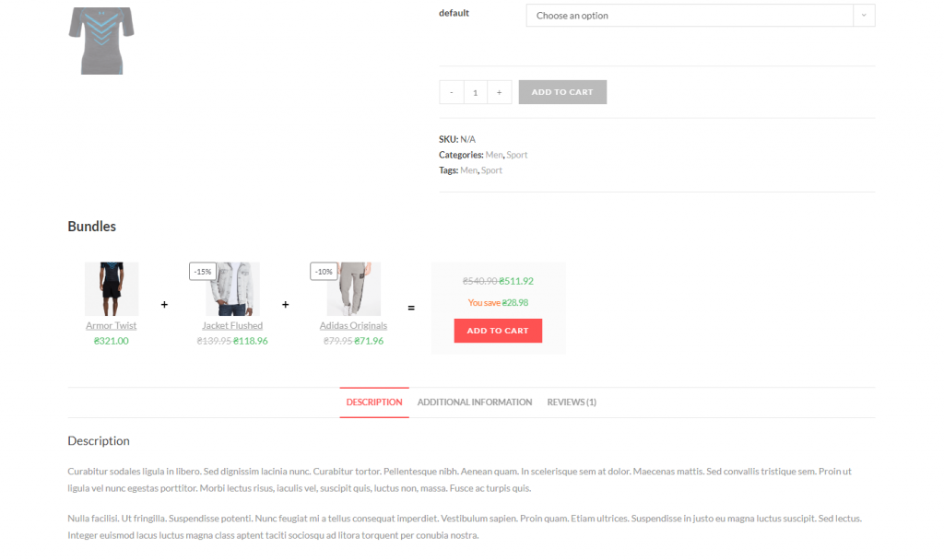Open the Reviews (1) tab
The image size is (944, 560).
[x=572, y=402]
